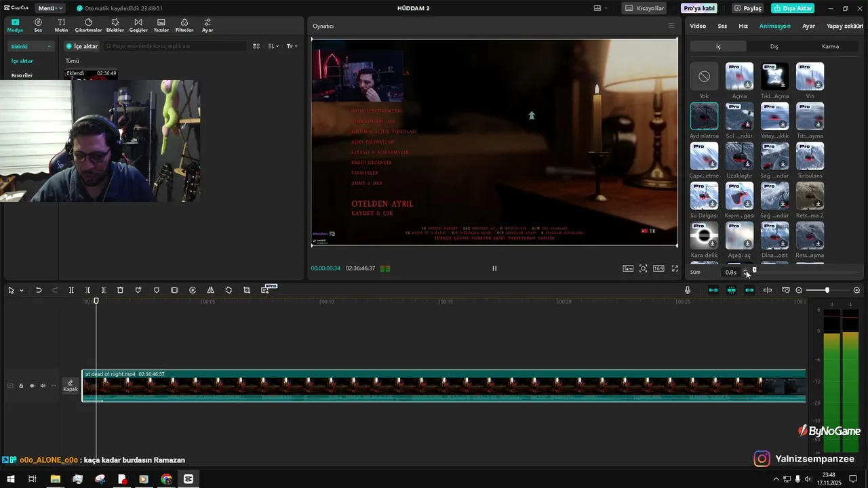Zoom out the timeline with minus icon
Screen dimensions: 868x488
[x=799, y=290]
